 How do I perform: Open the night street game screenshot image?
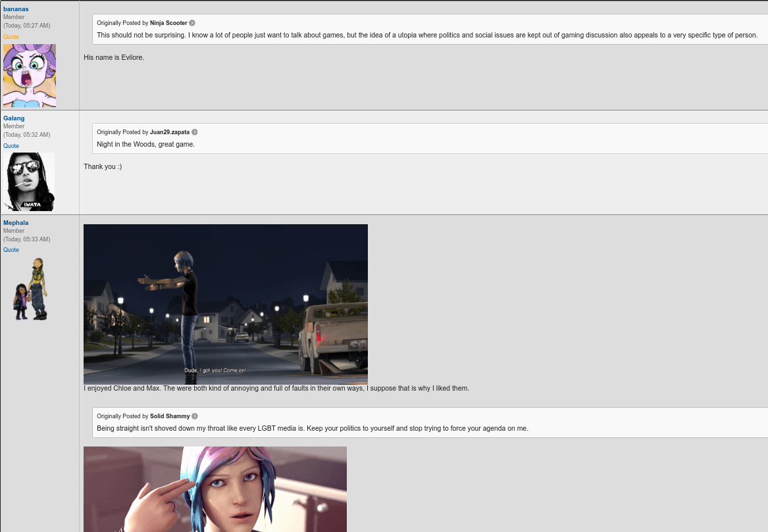[x=226, y=304]
